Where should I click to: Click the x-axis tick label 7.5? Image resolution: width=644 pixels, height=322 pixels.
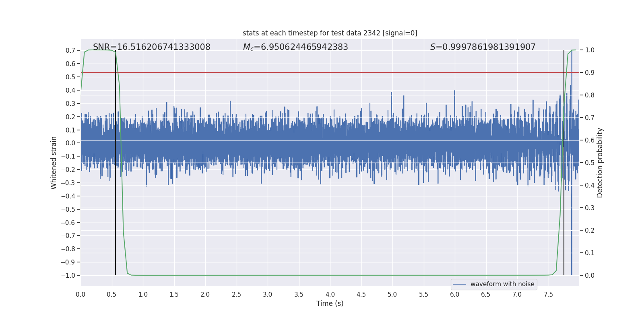point(548,294)
